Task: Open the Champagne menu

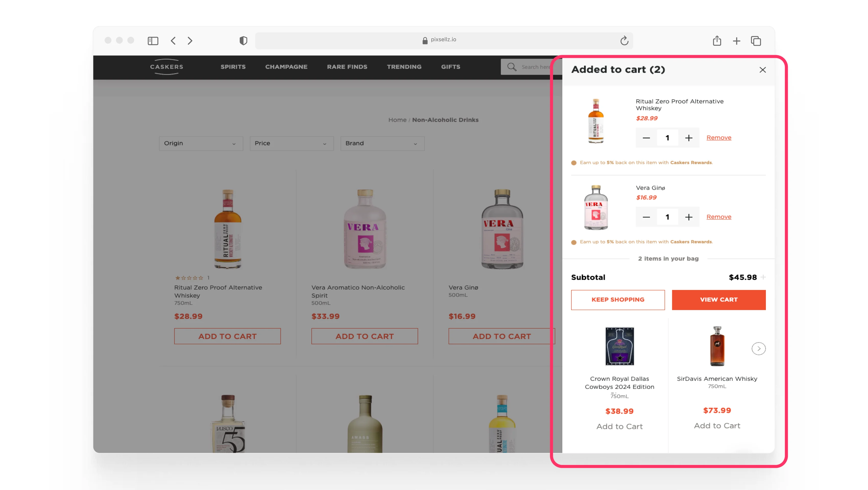Action: [286, 67]
